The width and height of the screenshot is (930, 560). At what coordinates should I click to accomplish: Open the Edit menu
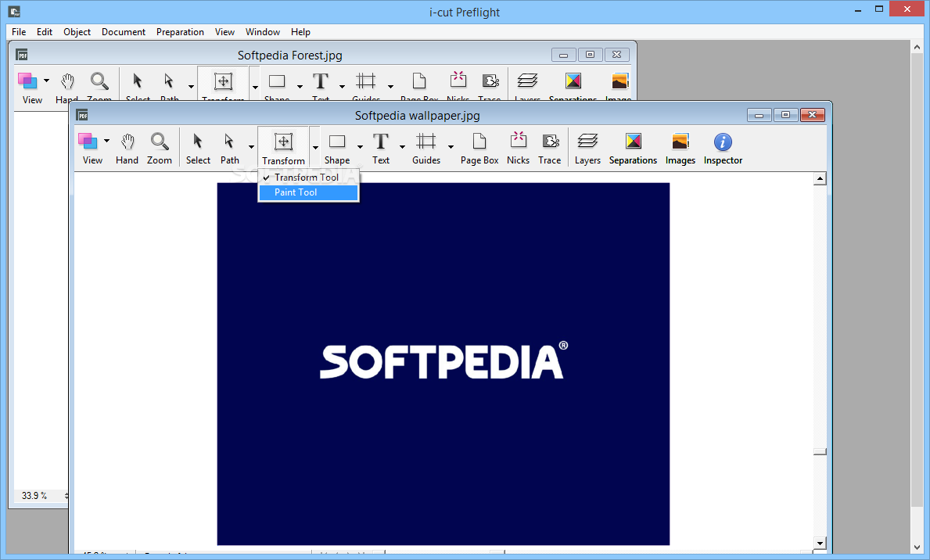tap(45, 32)
